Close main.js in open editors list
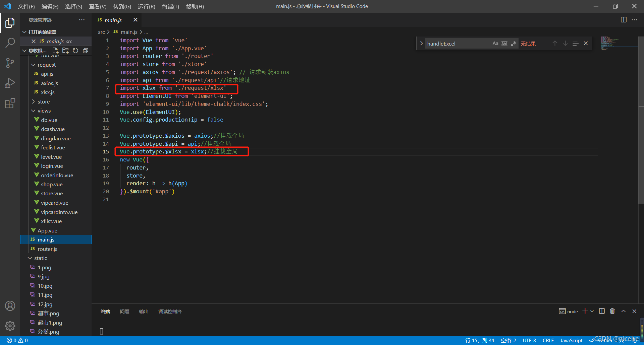Screen dimensions: 644x345 34,41
